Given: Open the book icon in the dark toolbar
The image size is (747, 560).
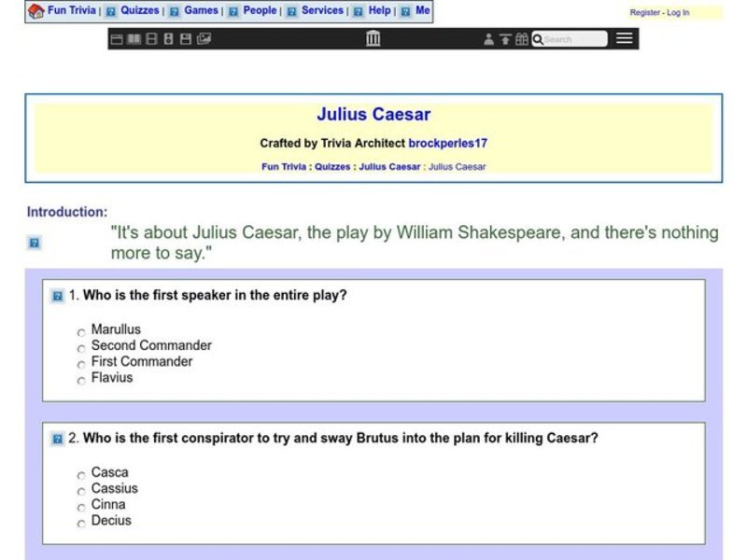Looking at the screenshot, I should click(x=134, y=39).
